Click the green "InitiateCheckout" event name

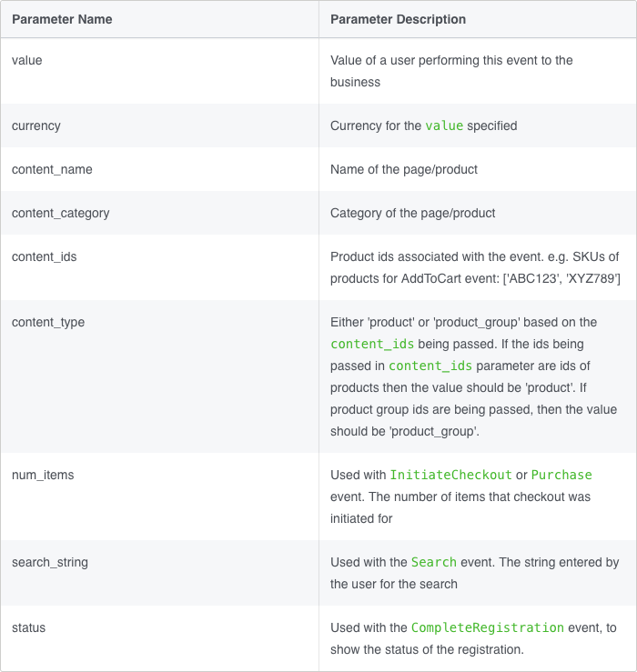click(x=450, y=475)
